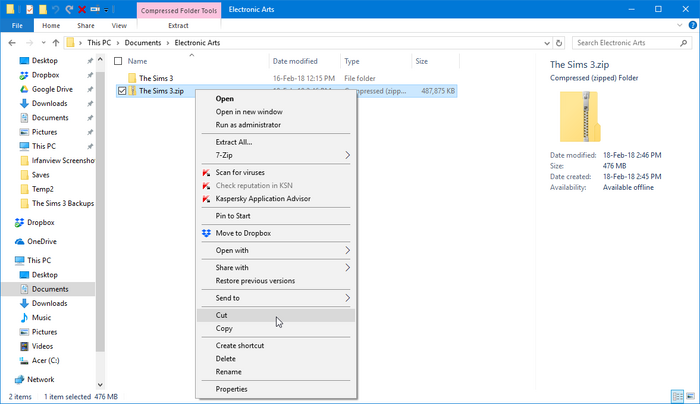Open the address bar history dropdown
700x404 pixels.
point(547,43)
